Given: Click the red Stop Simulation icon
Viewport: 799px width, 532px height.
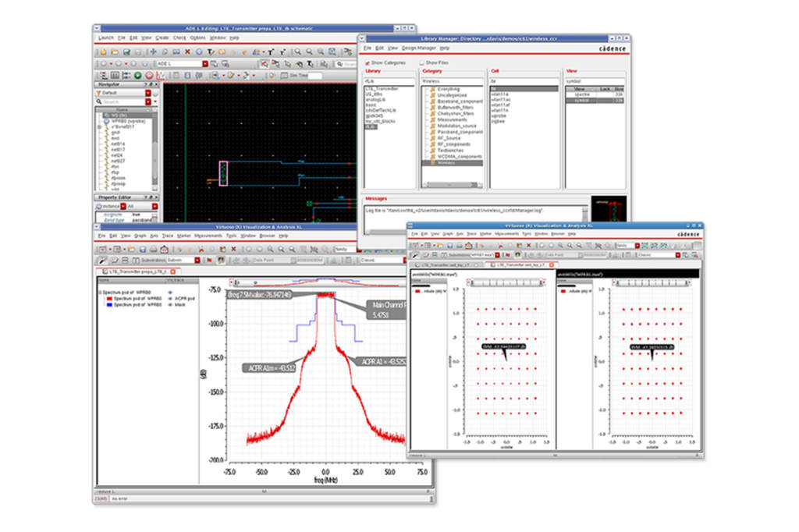Looking at the screenshot, I should (x=148, y=76).
